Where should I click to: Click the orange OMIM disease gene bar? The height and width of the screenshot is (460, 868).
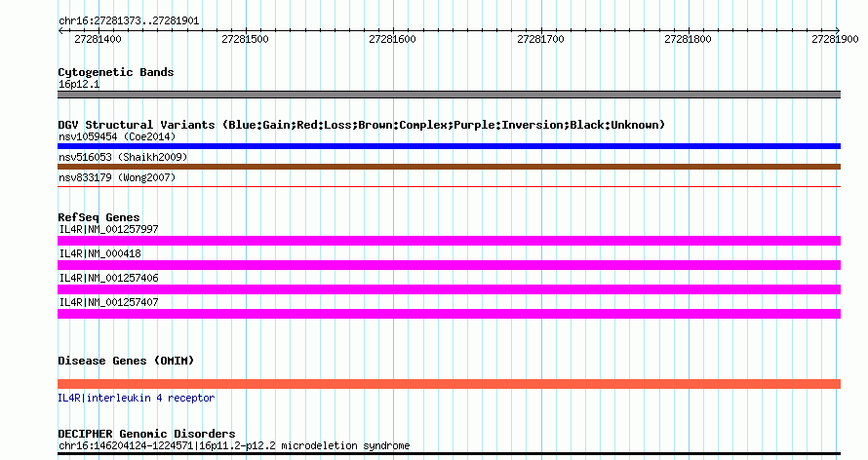coord(449,384)
